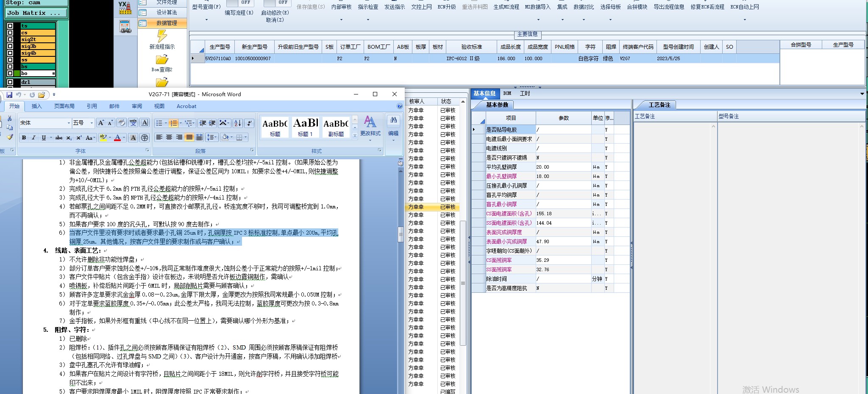Select the 标题 1 style thumbnail
Screen dimensions: 868x394
click(306, 127)
